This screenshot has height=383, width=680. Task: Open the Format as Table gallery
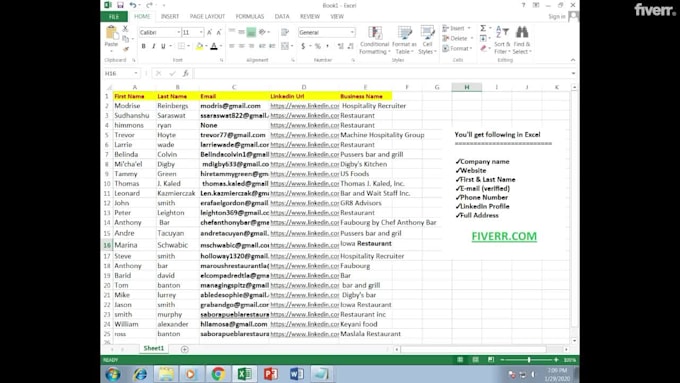[404, 40]
